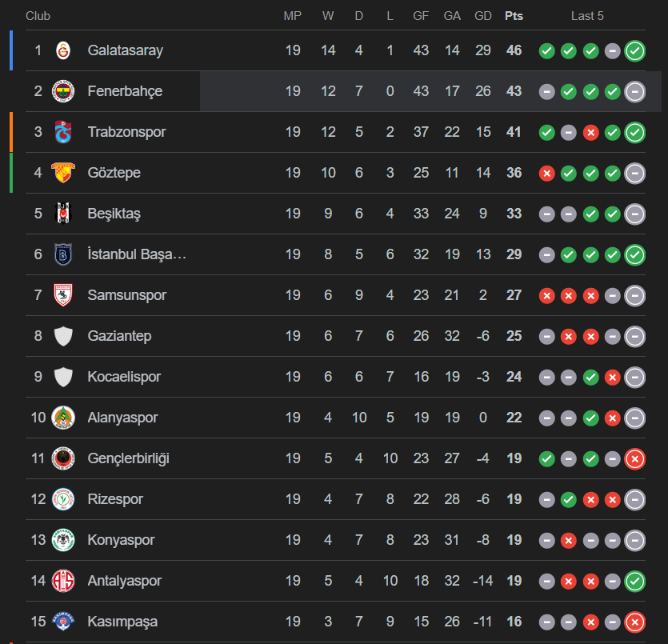This screenshot has width=668, height=644.
Task: Click the Alanyaspor club crest icon
Action: tap(63, 418)
